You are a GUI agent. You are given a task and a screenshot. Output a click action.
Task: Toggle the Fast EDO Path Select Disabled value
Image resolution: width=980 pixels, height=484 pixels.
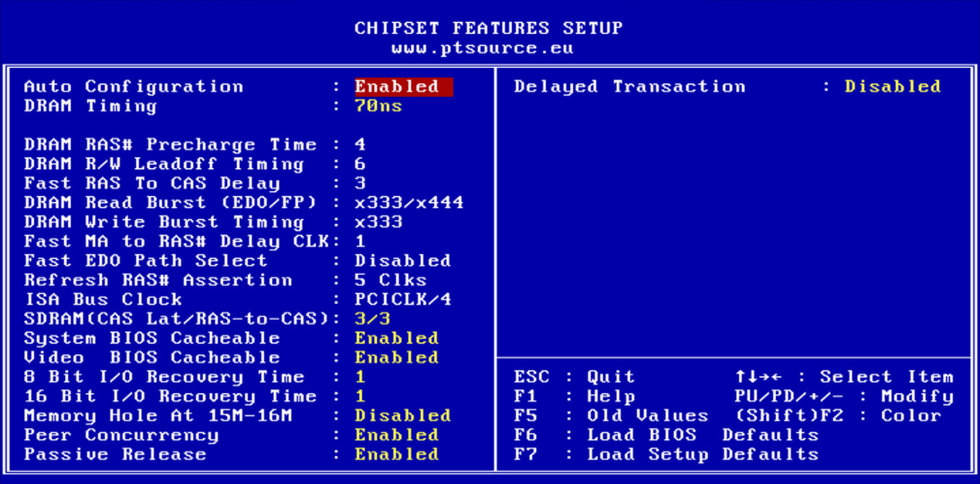tap(403, 261)
